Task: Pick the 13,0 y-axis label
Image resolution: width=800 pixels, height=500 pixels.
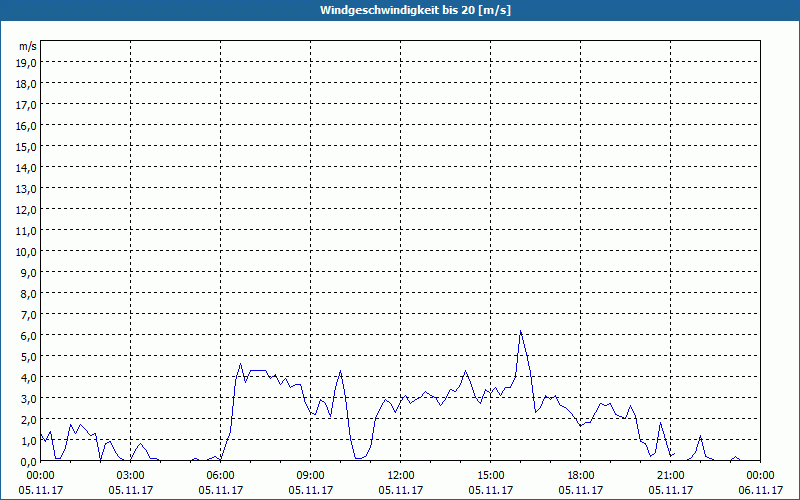Action: (27, 189)
